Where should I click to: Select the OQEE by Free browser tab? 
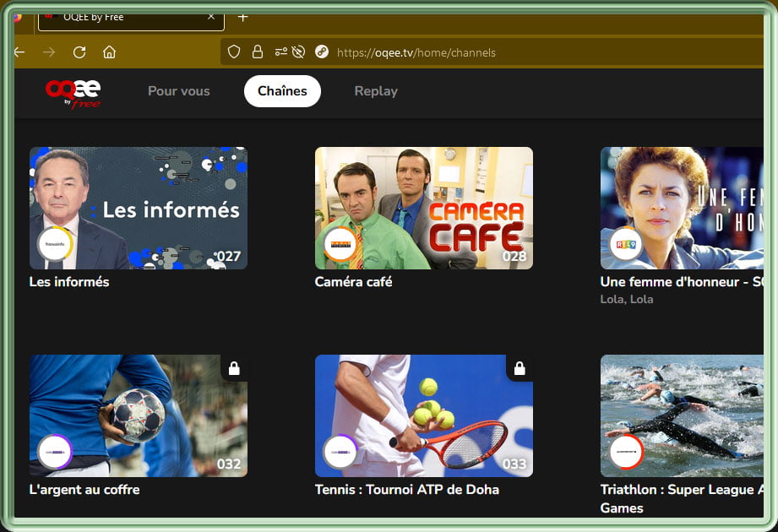coord(131,21)
